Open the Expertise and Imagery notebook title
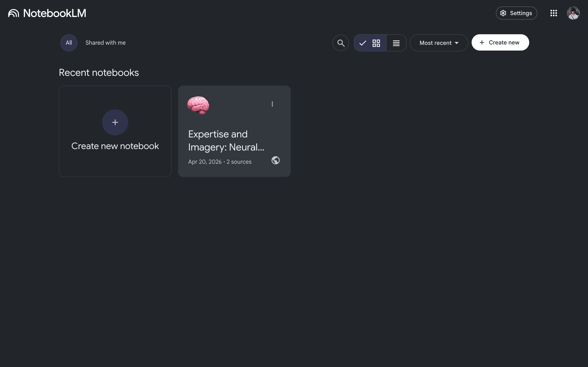Screen dimensions: 588x367 [x=226, y=140]
